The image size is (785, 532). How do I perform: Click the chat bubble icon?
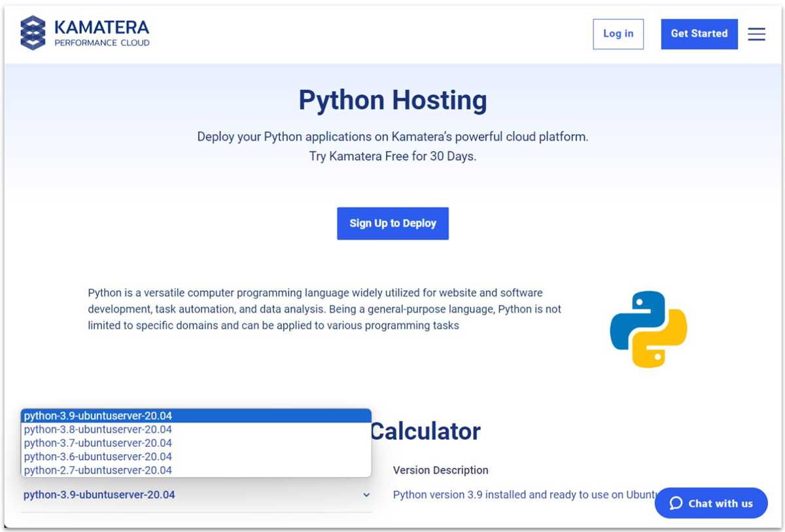point(676,503)
